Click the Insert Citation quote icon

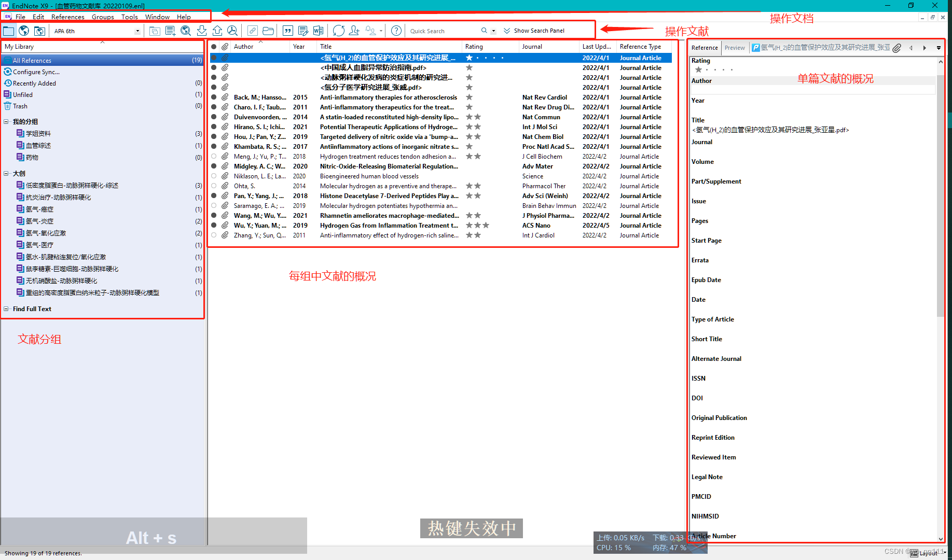click(x=287, y=31)
